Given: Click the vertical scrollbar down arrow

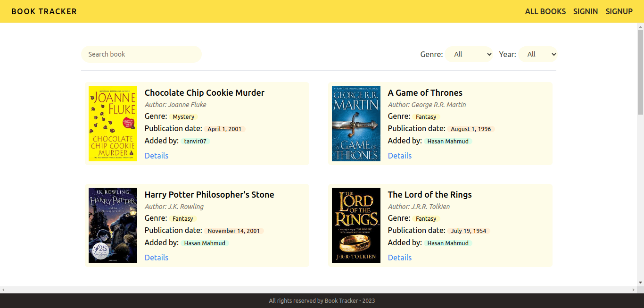Looking at the screenshot, I should click(640, 283).
